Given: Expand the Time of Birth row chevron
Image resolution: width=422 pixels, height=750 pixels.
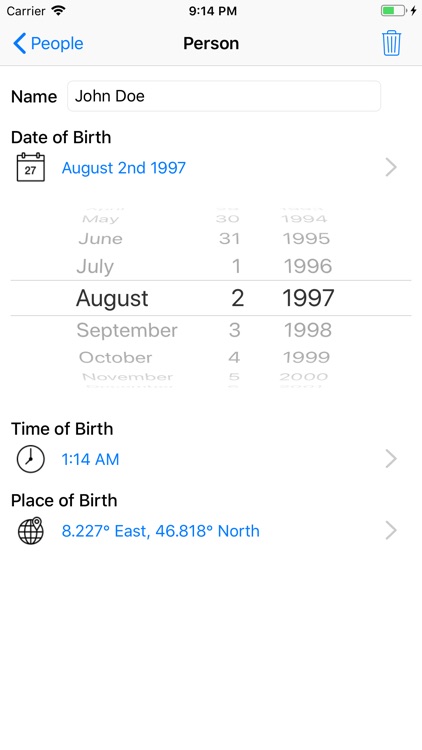Looking at the screenshot, I should pyautogui.click(x=391, y=459).
